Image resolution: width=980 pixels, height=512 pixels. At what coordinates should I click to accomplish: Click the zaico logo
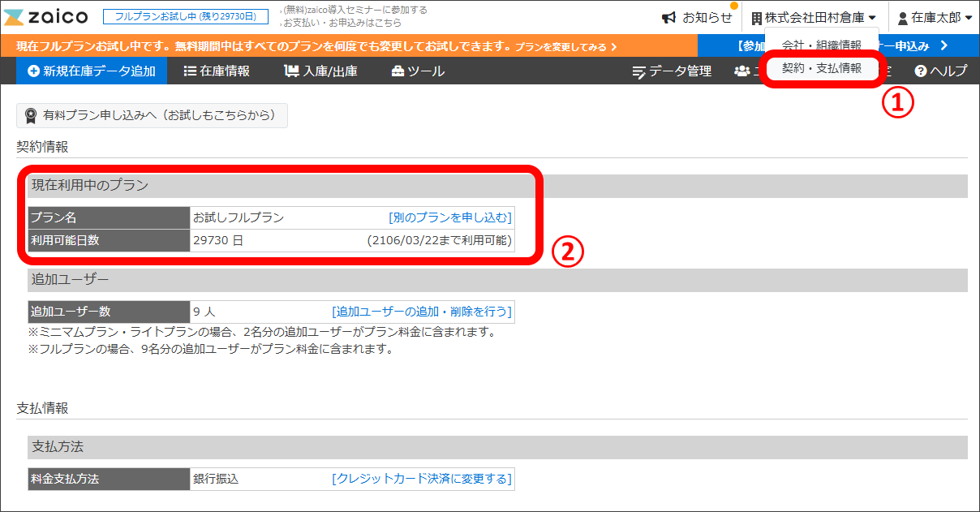click(x=46, y=17)
